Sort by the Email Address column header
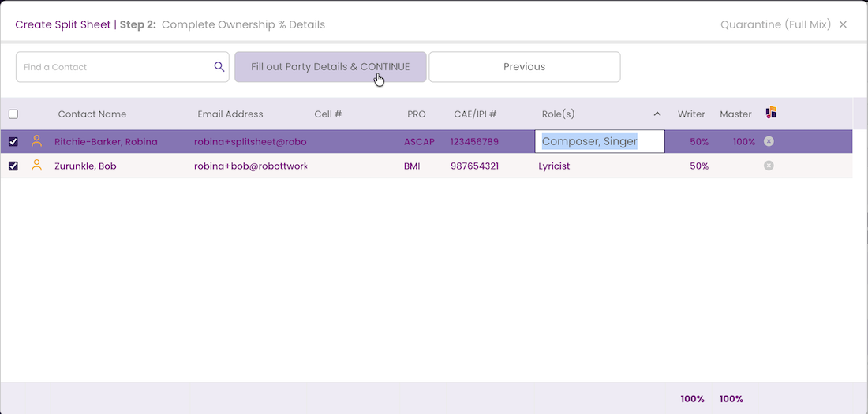The height and width of the screenshot is (414, 868). coord(230,114)
